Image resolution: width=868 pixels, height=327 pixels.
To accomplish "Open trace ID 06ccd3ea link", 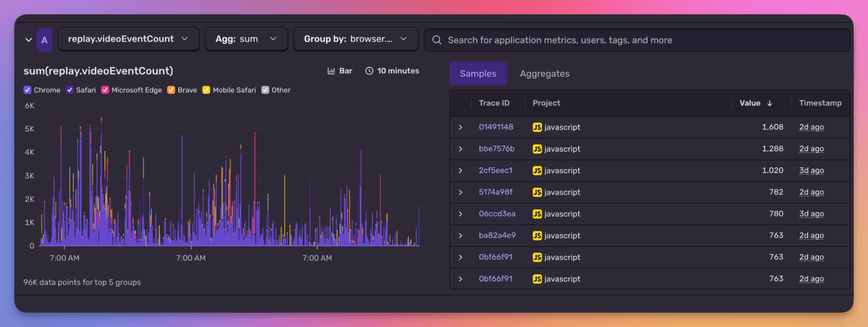I will 497,213.
